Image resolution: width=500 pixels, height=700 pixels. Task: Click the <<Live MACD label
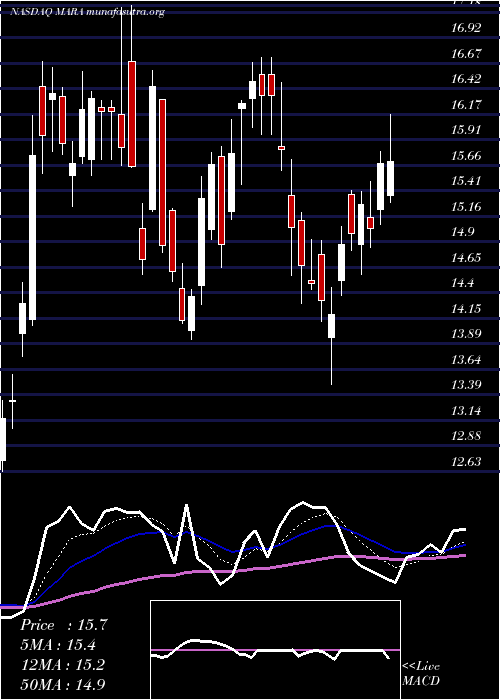pyautogui.click(x=421, y=673)
